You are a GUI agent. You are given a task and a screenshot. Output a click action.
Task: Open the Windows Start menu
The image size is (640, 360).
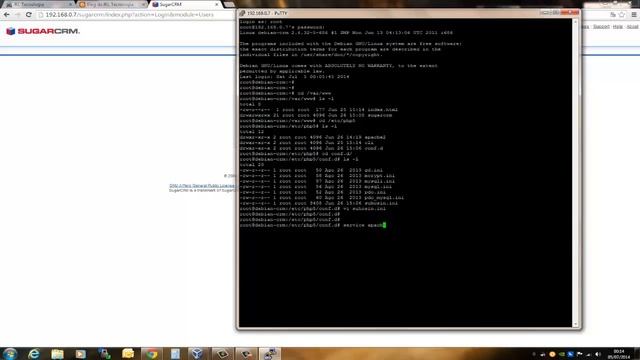[x=10, y=353]
